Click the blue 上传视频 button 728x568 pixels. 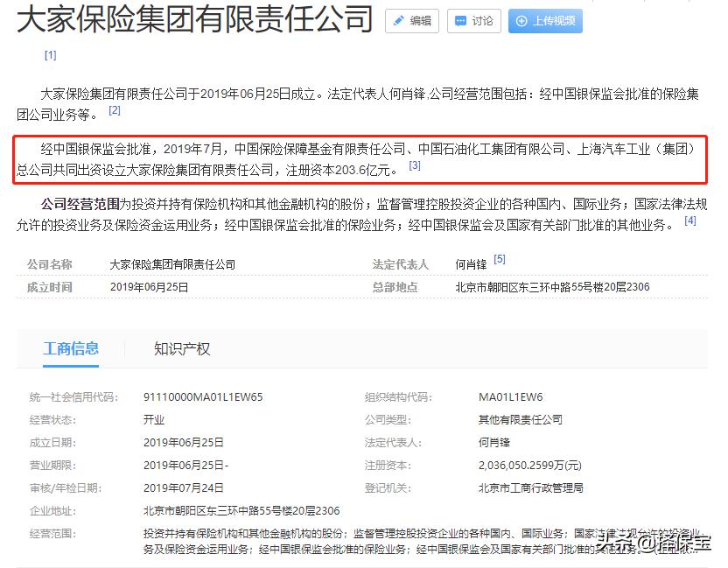544,21
